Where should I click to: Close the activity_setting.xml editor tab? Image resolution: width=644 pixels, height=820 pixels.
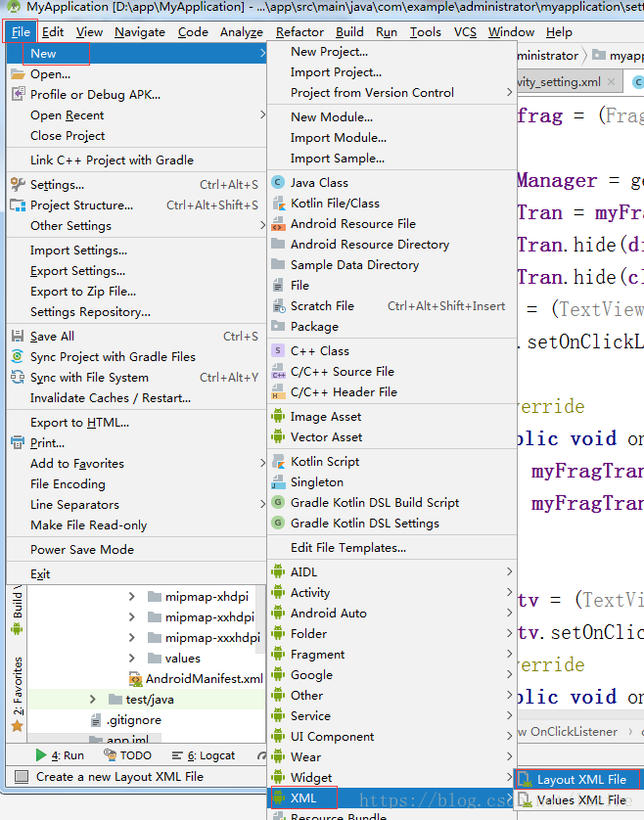[x=611, y=82]
